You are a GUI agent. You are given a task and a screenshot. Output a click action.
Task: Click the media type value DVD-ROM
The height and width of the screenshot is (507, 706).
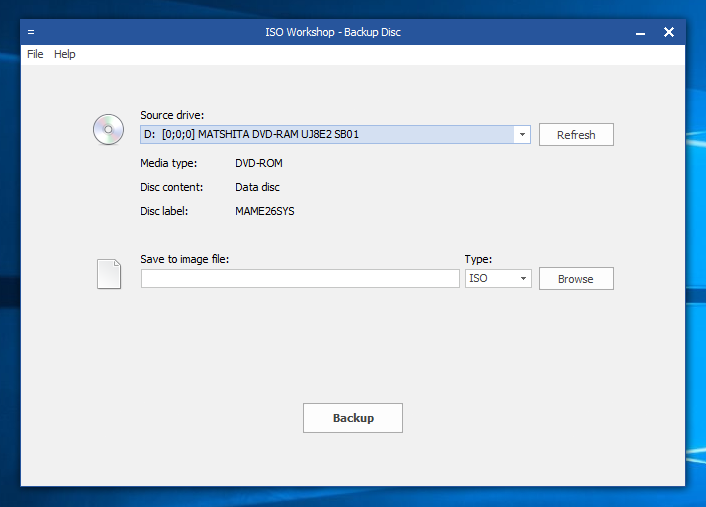point(259,163)
